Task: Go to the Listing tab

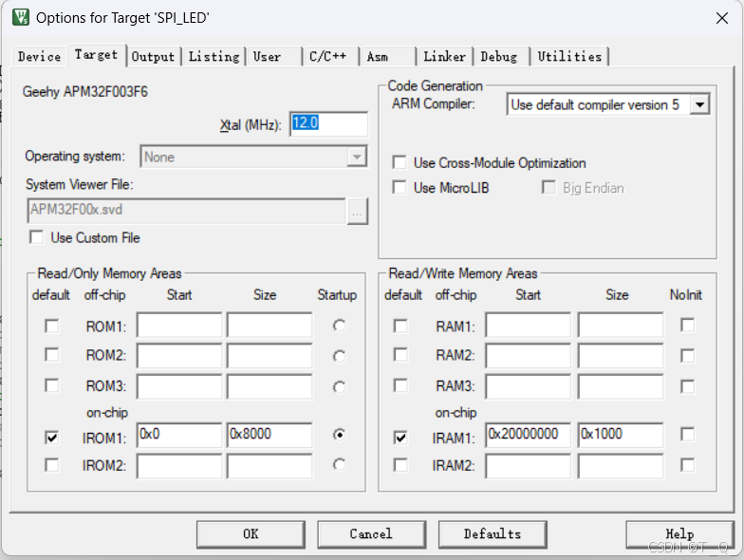Action: pyautogui.click(x=214, y=57)
